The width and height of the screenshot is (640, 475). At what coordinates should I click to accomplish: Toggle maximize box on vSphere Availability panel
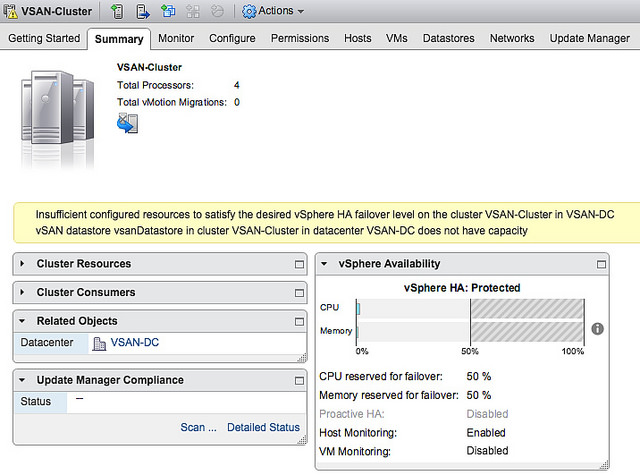click(601, 264)
